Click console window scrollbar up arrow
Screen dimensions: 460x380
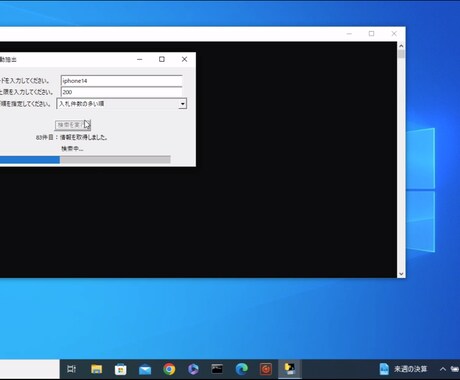(x=401, y=46)
